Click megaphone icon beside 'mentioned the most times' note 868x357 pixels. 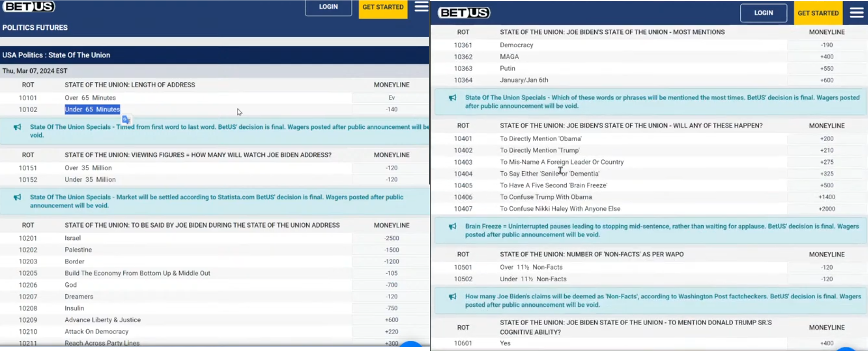point(453,98)
